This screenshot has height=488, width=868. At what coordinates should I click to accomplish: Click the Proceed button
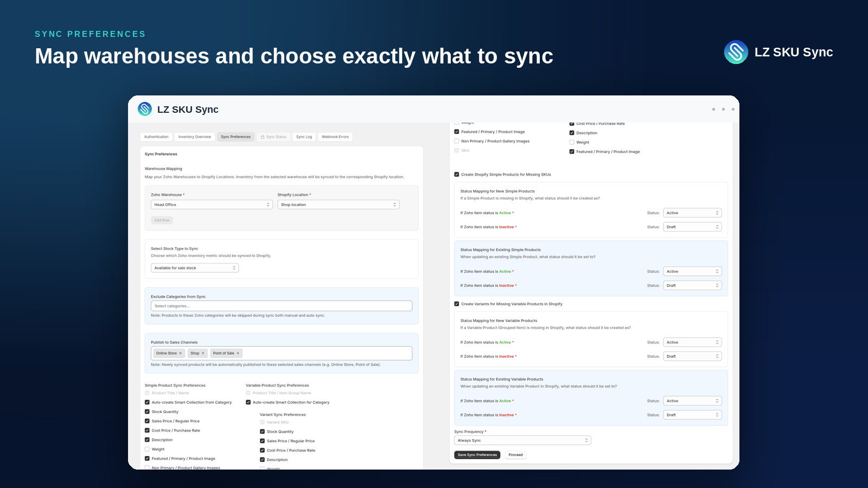516,455
